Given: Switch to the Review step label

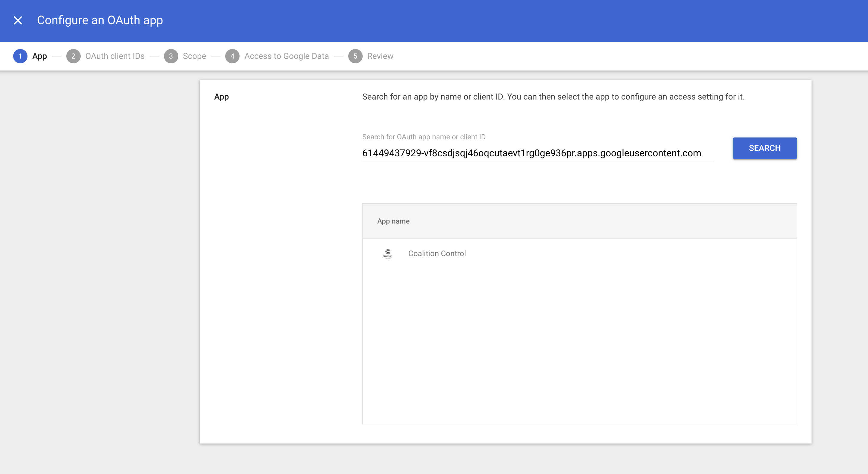Looking at the screenshot, I should (380, 56).
